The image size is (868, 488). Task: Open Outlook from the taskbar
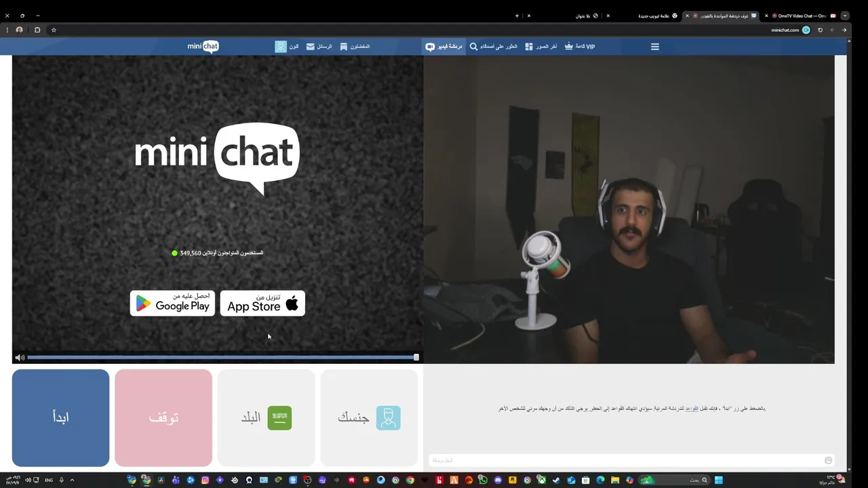(571, 480)
